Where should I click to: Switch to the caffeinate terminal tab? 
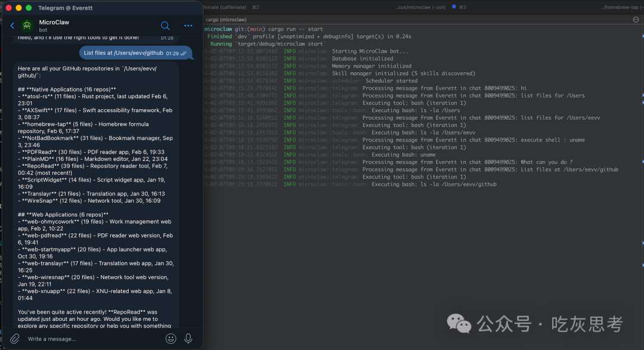pyautogui.click(x=231, y=7)
